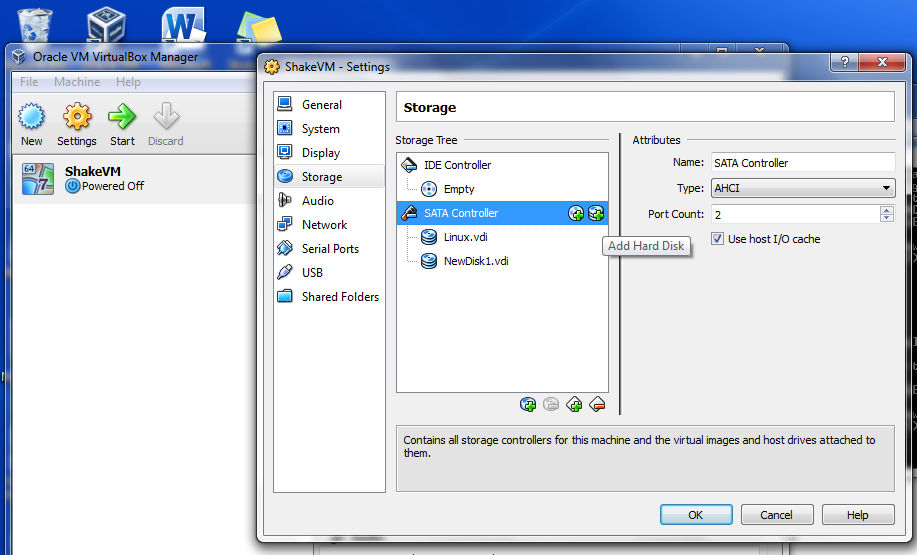
Task: Open the Recycle Bin desktop icon
Action: (x=35, y=25)
